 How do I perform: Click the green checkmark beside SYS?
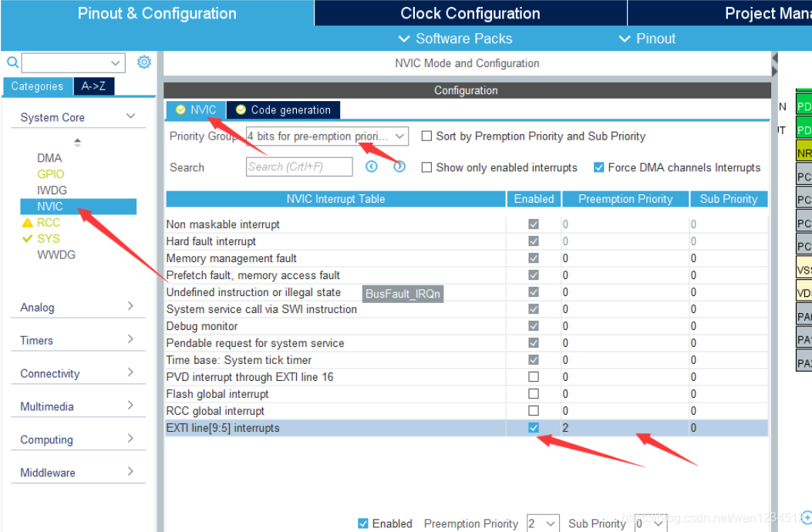[28, 239]
